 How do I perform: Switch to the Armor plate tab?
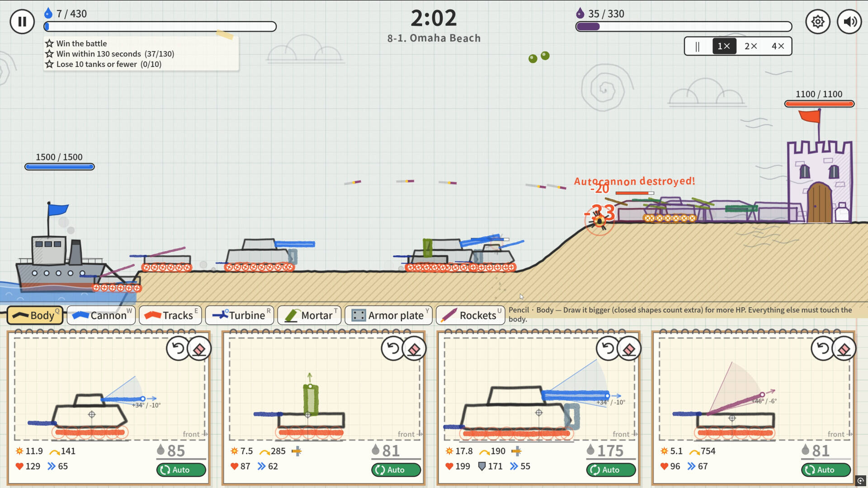click(x=388, y=315)
